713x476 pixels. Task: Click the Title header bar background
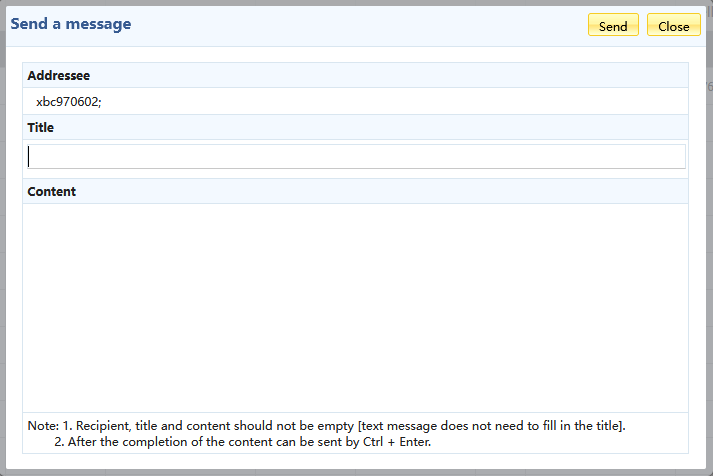click(x=400, y=128)
